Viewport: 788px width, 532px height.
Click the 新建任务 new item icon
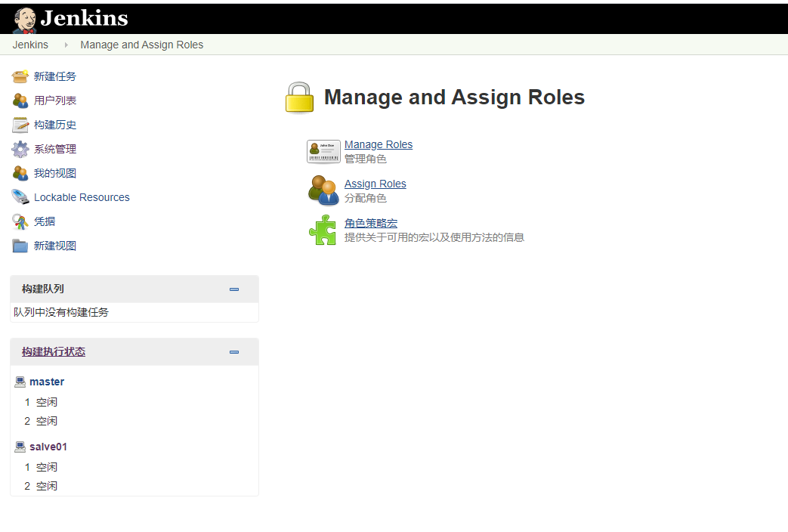(x=20, y=76)
